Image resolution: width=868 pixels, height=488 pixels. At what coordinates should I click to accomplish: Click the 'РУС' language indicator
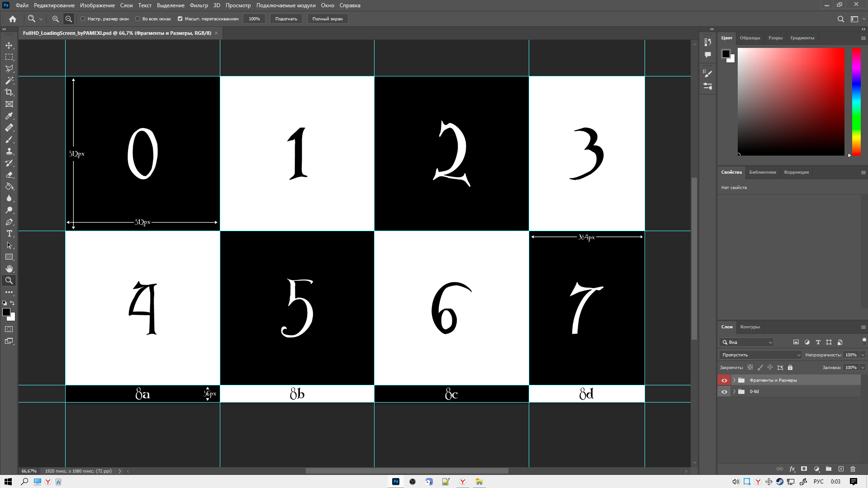point(818,482)
